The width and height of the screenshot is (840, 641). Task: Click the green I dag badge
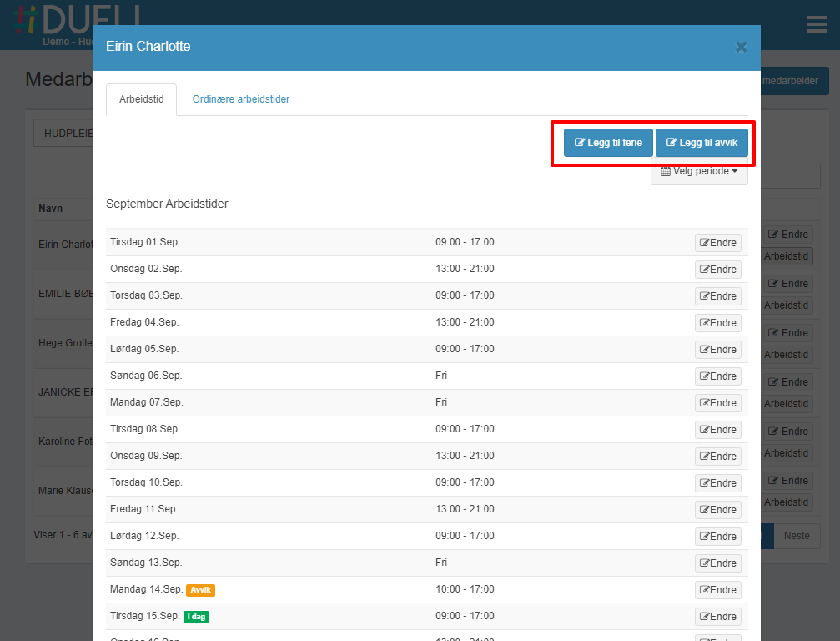pos(196,617)
